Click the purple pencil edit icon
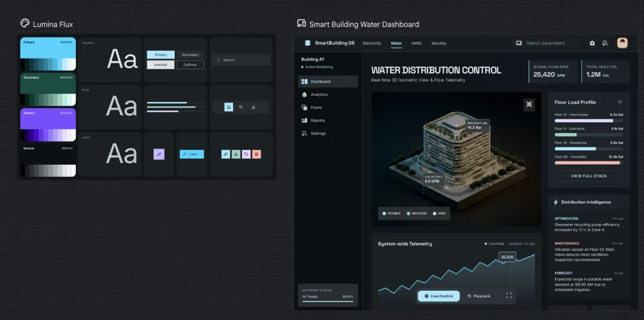This screenshot has width=644, height=320. point(159,154)
